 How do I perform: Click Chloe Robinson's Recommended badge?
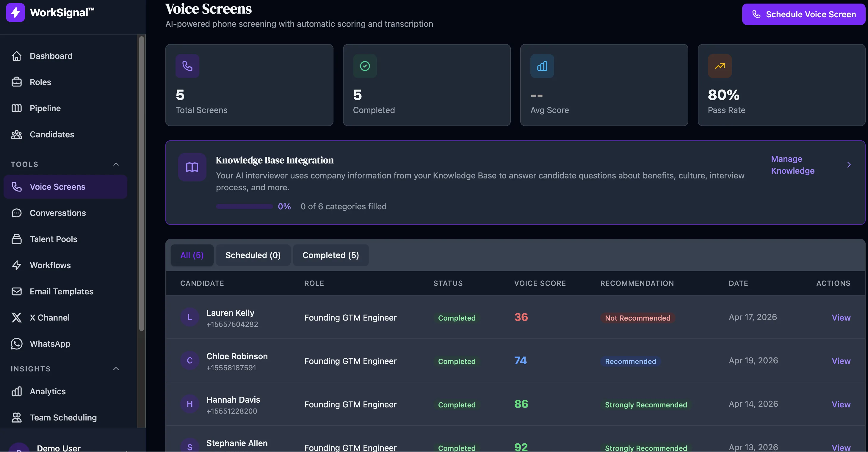(x=630, y=361)
